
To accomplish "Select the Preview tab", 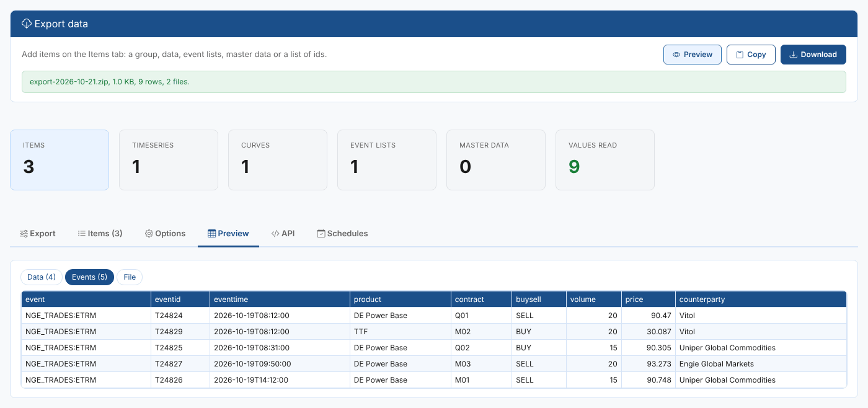I will [x=228, y=234].
